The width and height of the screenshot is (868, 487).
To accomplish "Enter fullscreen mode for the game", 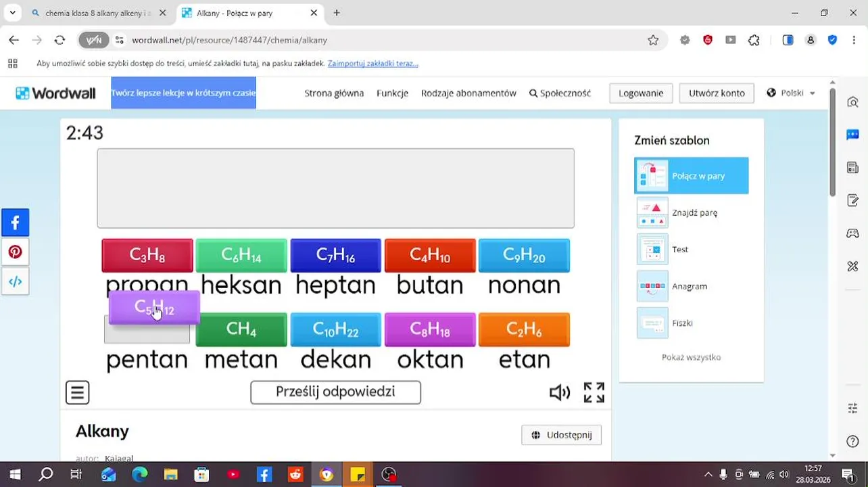I will pyautogui.click(x=594, y=392).
